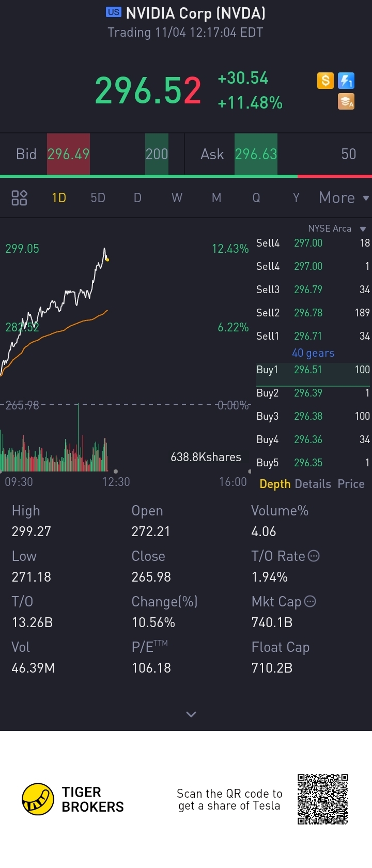This screenshot has height=868, width=372.
Task: Tap the Ask price 296.63
Action: (x=256, y=154)
